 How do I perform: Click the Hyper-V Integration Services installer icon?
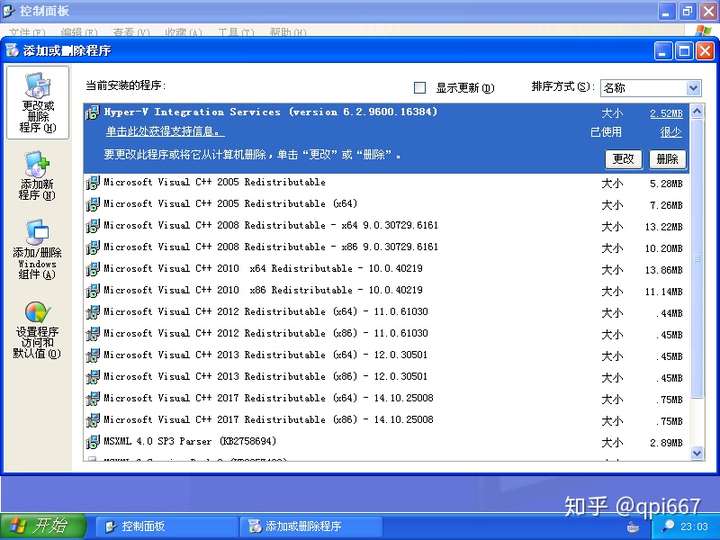(x=92, y=112)
